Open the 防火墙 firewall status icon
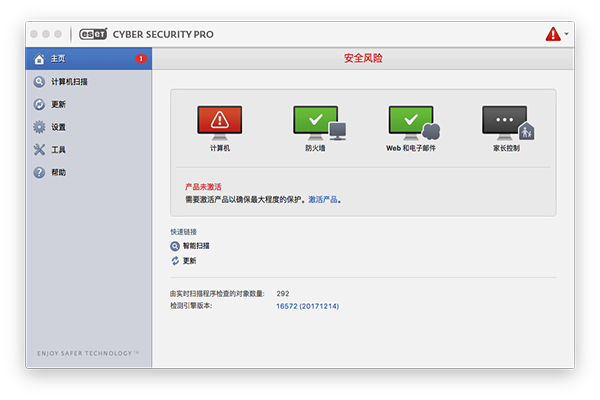Viewport: 600px width, 400px height. [317, 122]
